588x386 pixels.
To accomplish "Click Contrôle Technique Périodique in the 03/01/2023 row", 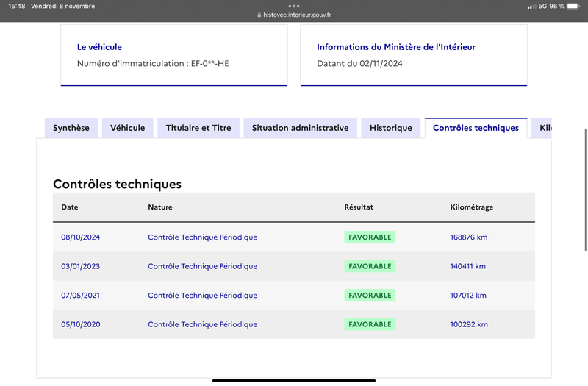I will [x=203, y=266].
